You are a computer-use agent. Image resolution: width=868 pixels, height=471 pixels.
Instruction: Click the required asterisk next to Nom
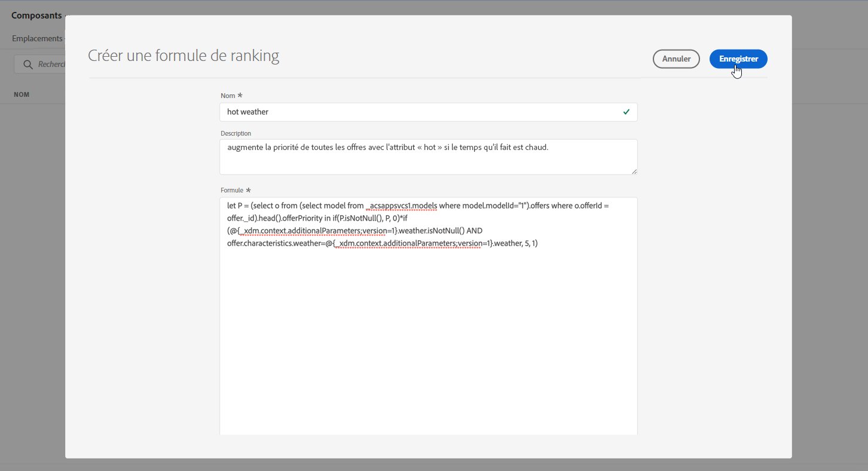click(240, 96)
